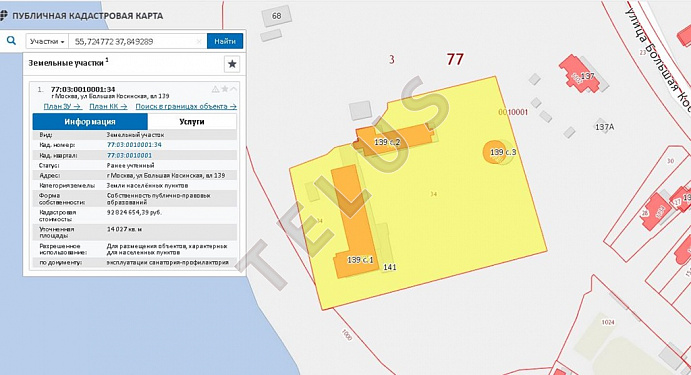
Task: Click the Кадастровая стоимость value 92 824 654,39 руб.
Action: click(134, 212)
